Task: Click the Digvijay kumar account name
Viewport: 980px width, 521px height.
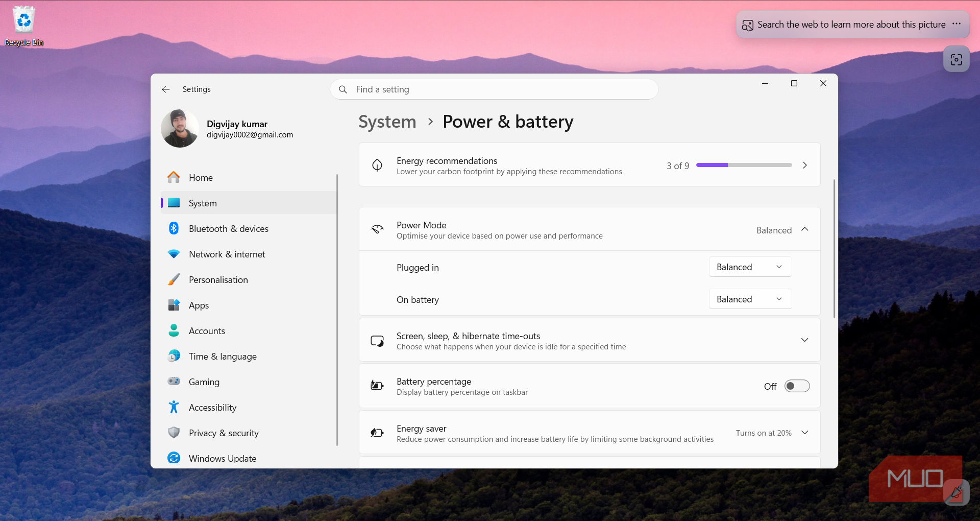Action: (237, 124)
